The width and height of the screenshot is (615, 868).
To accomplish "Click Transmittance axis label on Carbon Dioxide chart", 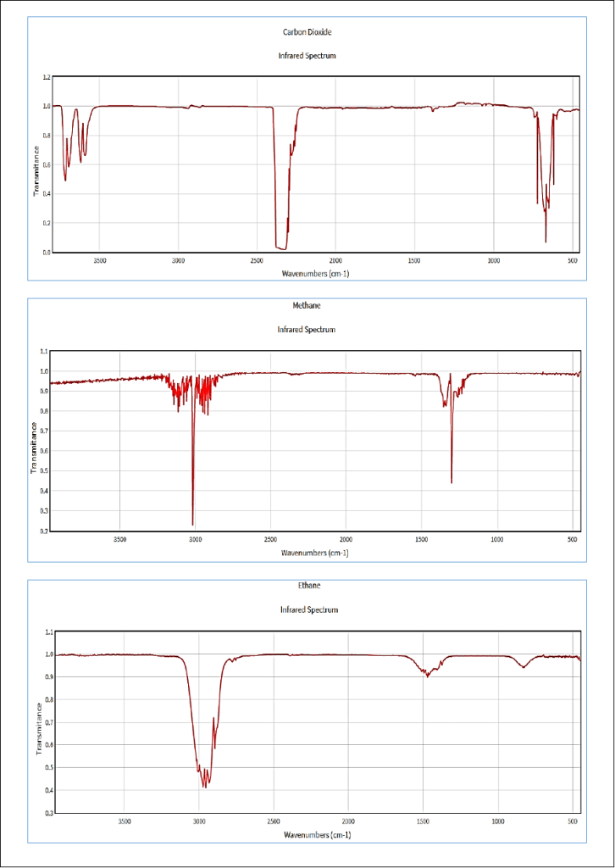I will [36, 171].
